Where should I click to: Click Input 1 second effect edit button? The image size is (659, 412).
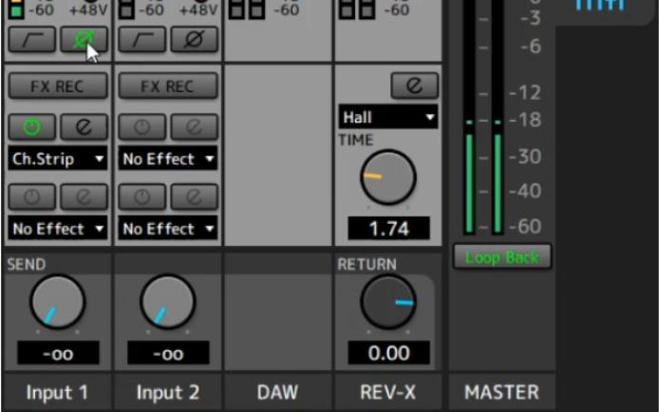pos(84,196)
